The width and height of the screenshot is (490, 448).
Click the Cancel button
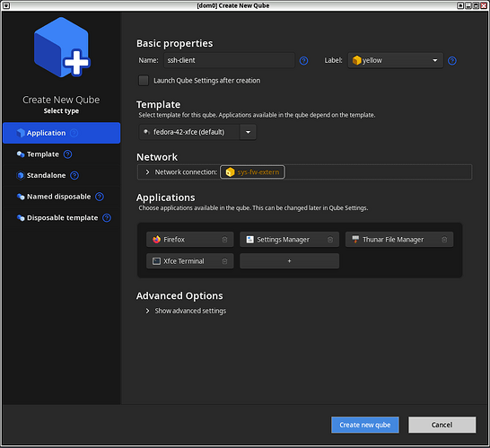click(x=442, y=425)
